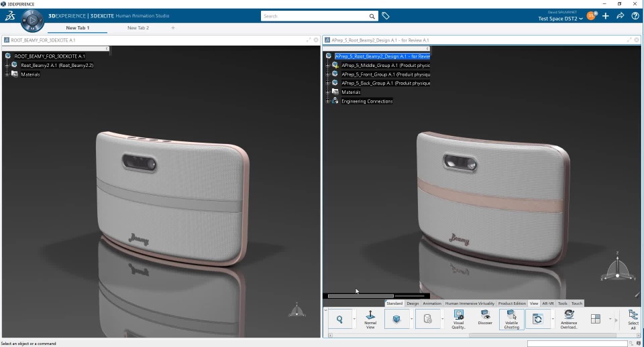Viewport: 644px width, 347px height.
Task: Click the share arrow icon
Action: (621, 16)
